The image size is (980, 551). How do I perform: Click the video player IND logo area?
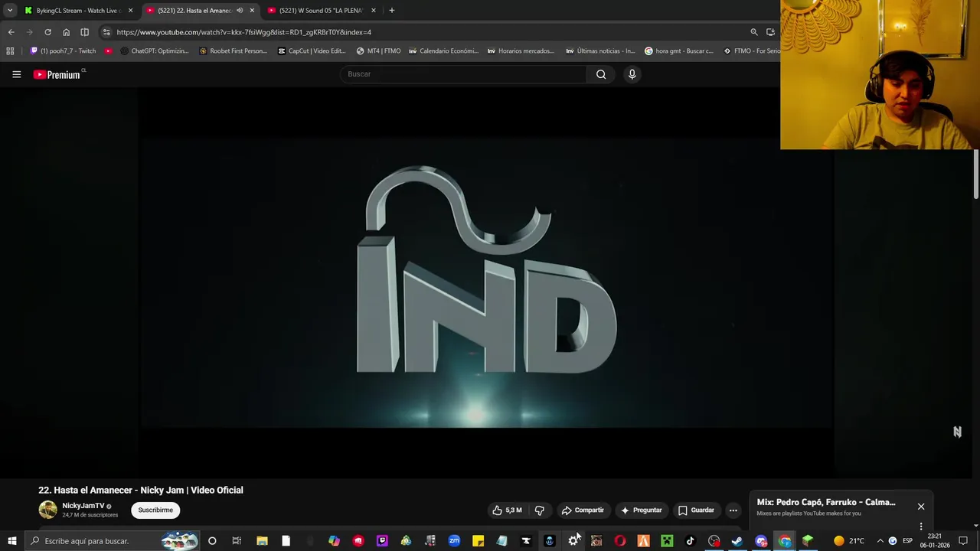coord(486,272)
